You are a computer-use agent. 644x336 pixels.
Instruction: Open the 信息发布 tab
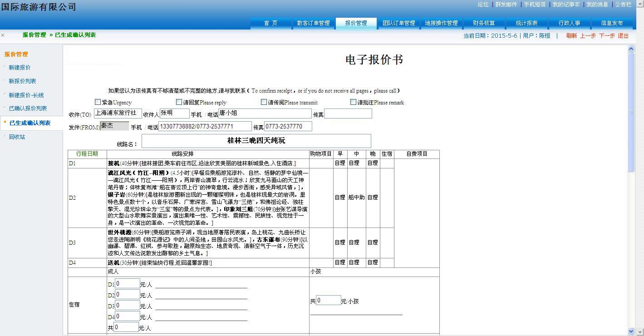pos(612,23)
